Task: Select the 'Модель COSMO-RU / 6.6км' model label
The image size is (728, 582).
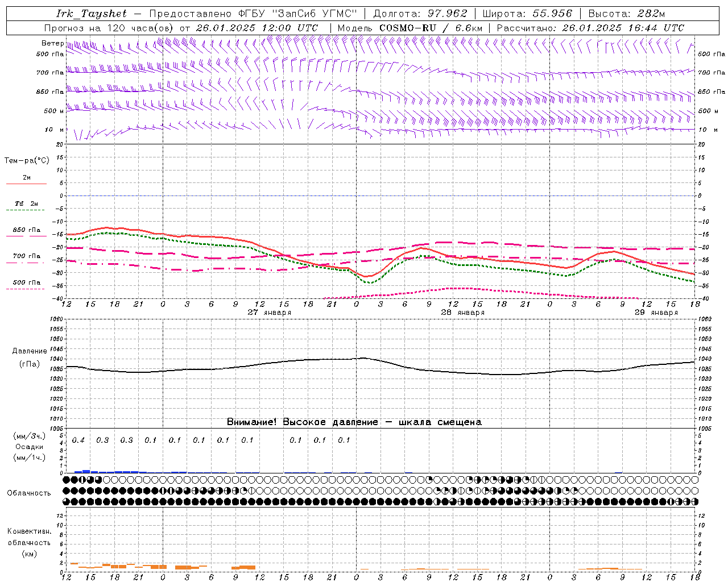Action: 410,28
